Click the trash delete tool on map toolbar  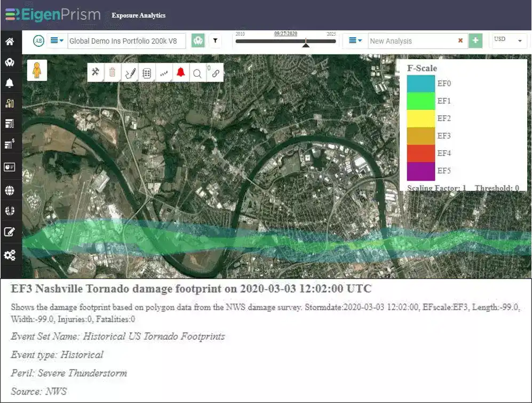tap(112, 72)
